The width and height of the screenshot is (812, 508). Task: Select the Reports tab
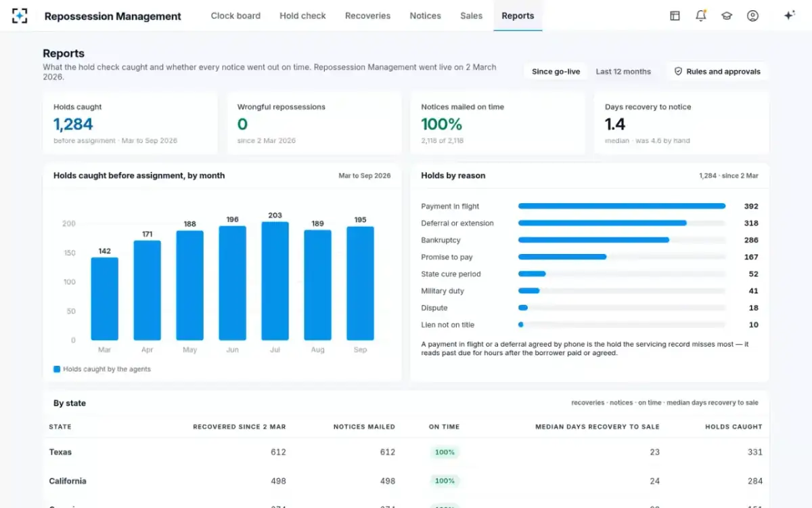click(x=518, y=16)
